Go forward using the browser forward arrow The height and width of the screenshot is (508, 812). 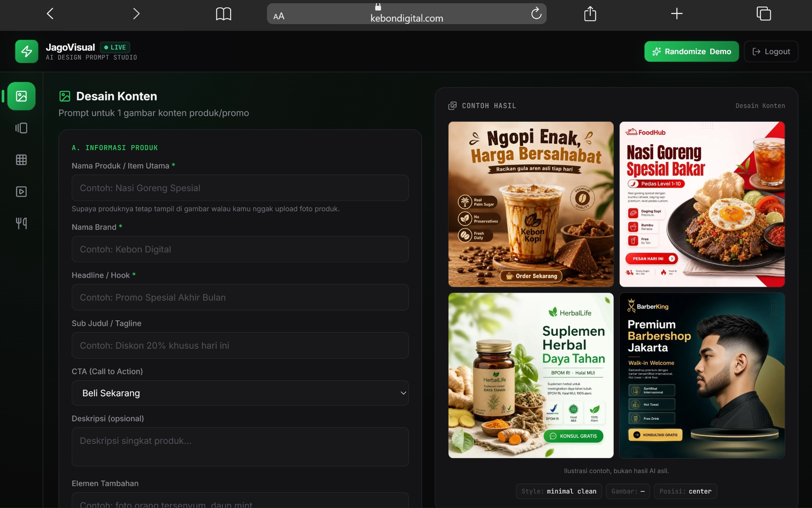(x=136, y=14)
